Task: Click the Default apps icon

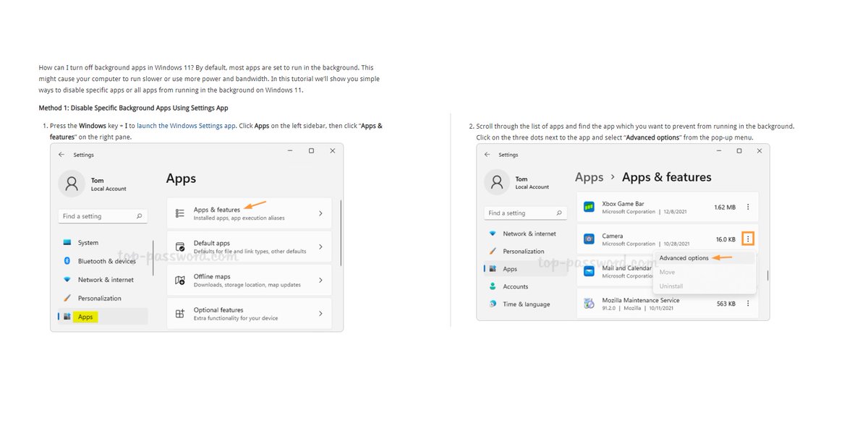Action: tap(182, 246)
